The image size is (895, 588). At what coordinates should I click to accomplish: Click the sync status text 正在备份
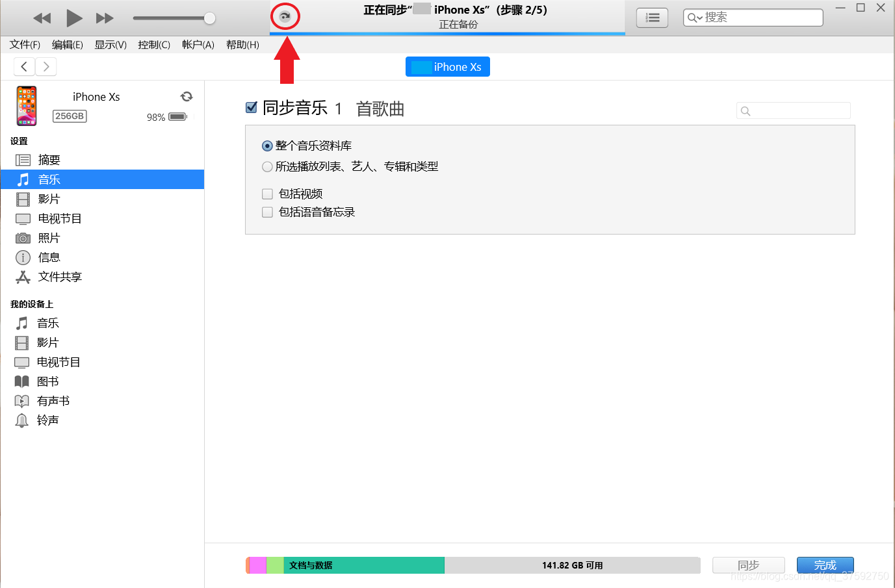(x=458, y=25)
